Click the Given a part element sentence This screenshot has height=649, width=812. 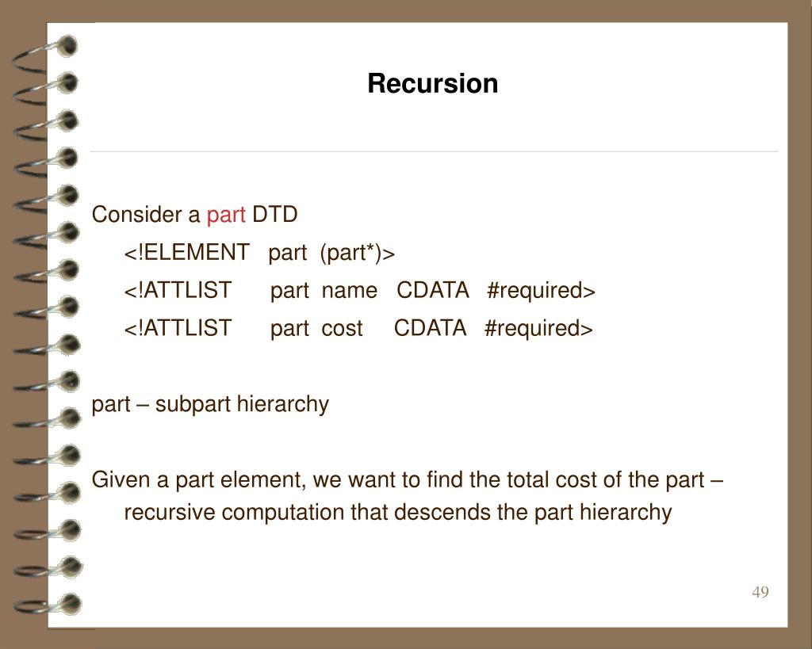pyautogui.click(x=407, y=479)
